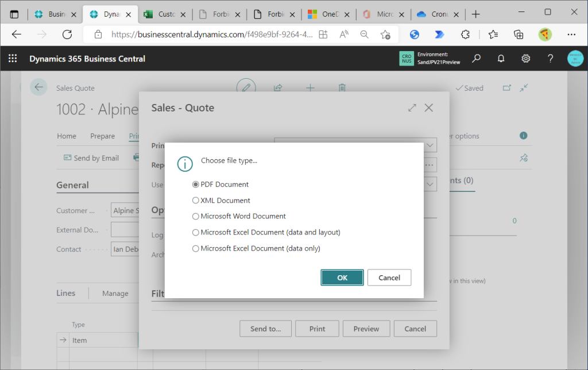Image resolution: width=588 pixels, height=370 pixels.
Task: Pin the action bar with pin icon
Action: click(x=524, y=158)
